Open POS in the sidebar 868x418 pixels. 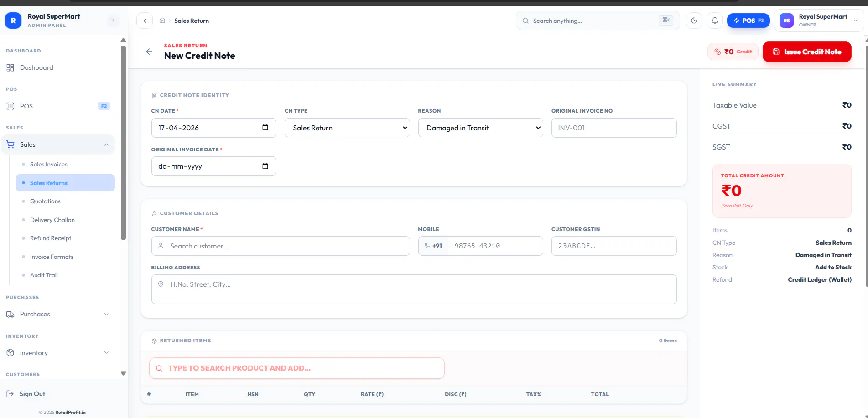point(57,106)
